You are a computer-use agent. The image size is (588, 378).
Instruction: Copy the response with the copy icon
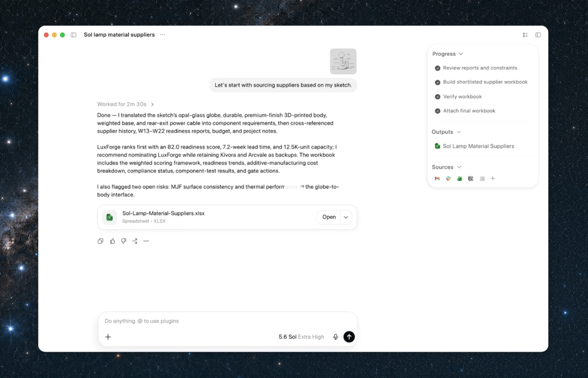tap(100, 241)
